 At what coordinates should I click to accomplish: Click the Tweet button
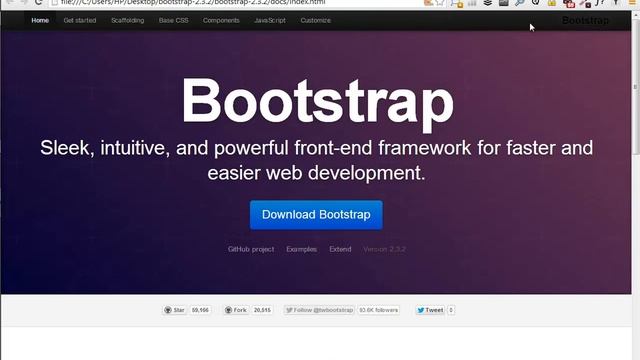pos(430,310)
